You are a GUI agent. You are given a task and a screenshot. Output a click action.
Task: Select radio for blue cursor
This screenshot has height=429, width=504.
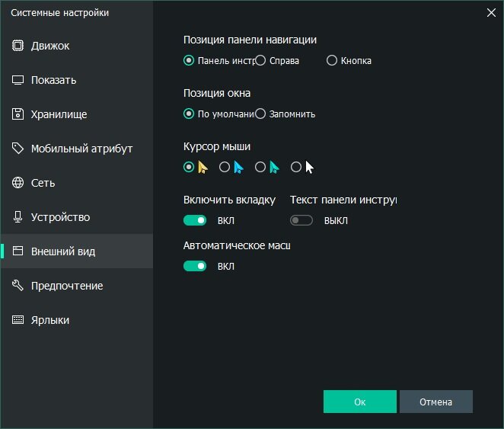click(x=225, y=167)
